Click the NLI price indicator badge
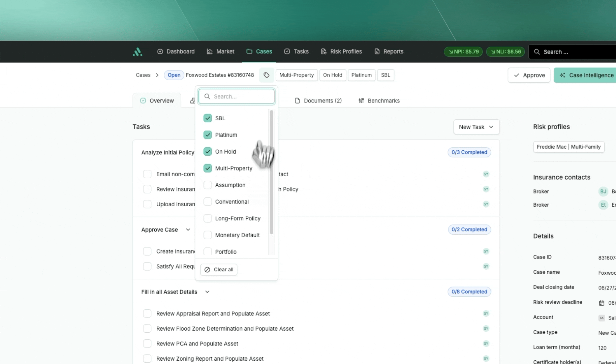Viewport: 616px width, 364px height. pyautogui.click(x=505, y=52)
